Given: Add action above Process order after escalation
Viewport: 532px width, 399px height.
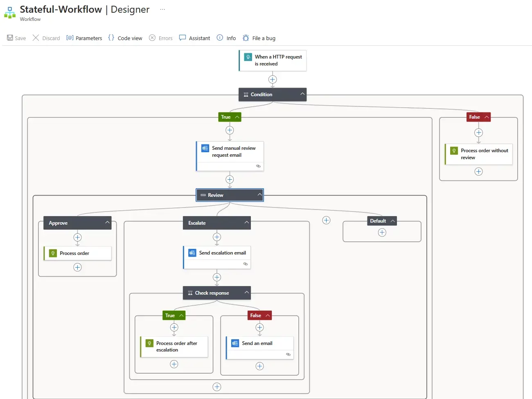Looking at the screenshot, I should point(174,327).
